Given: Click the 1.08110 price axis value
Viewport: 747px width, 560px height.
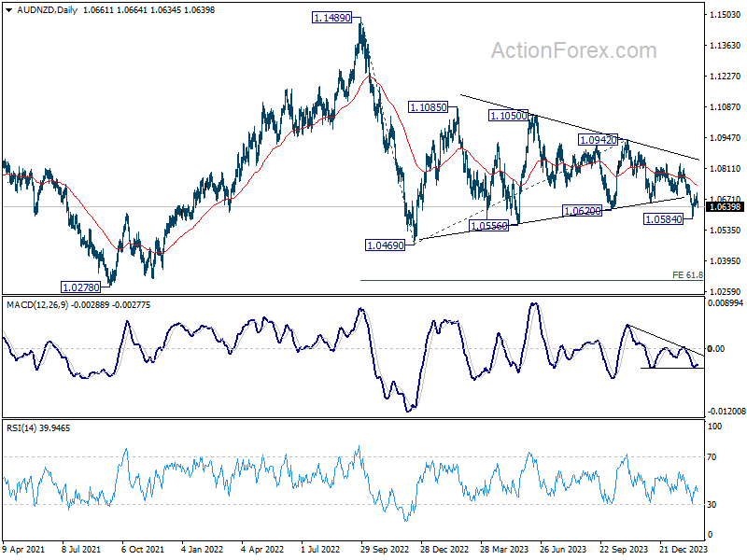Looking at the screenshot, I should point(726,169).
